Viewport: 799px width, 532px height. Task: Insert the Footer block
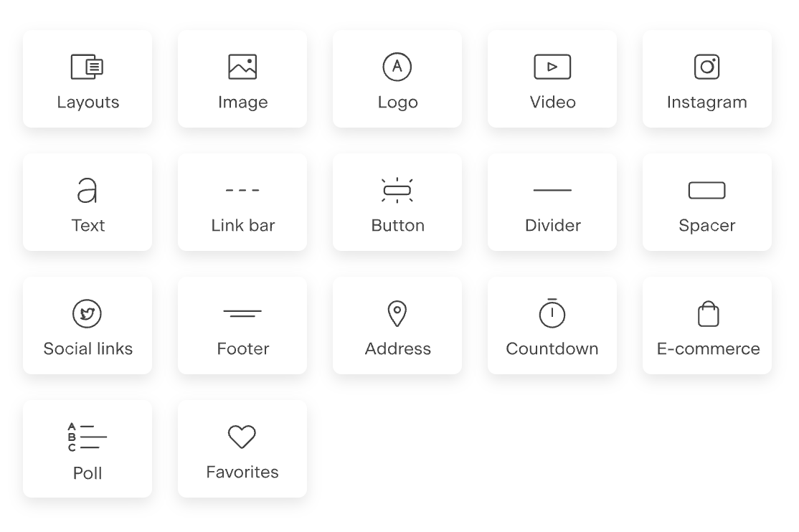pyautogui.click(x=242, y=326)
